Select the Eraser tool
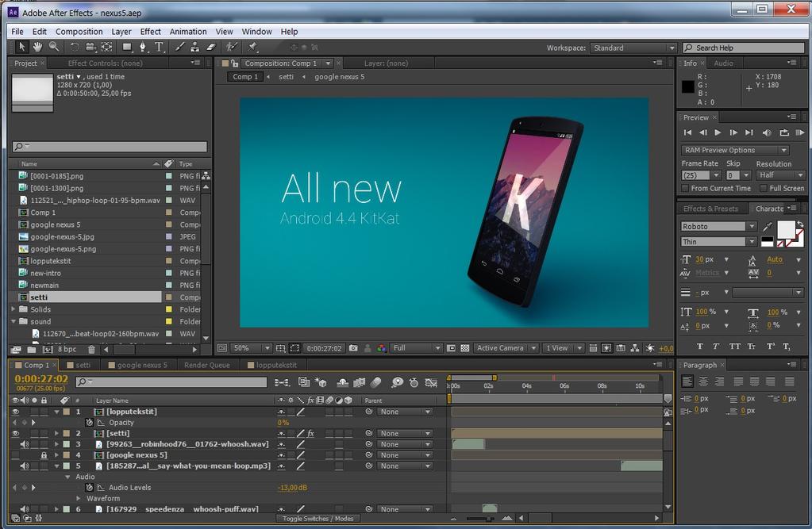This screenshot has height=529, width=812. [211, 47]
